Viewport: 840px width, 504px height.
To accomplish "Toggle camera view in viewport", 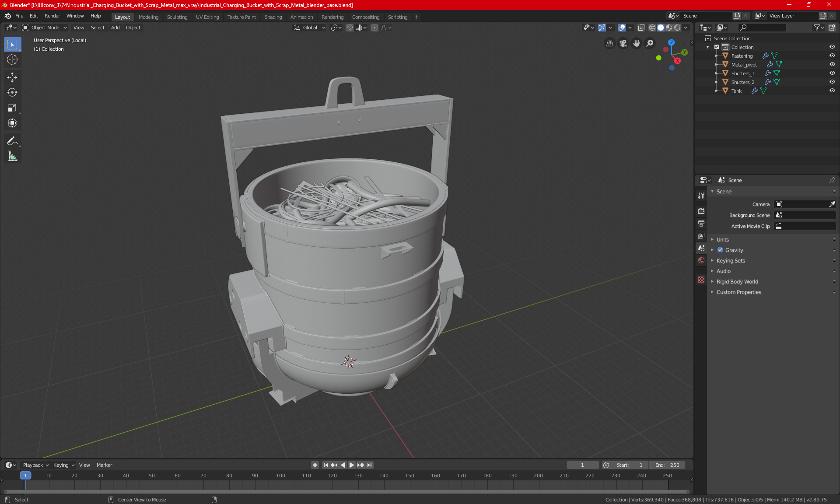I will [x=623, y=43].
